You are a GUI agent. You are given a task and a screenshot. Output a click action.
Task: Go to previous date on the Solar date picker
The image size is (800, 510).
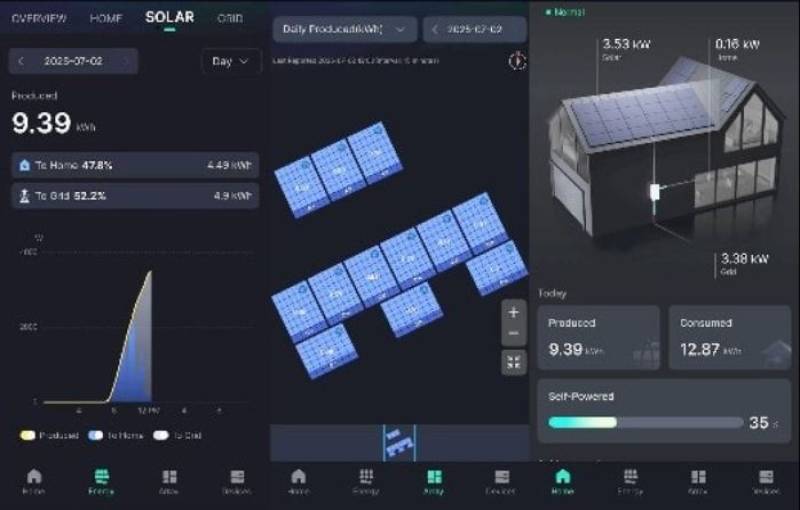click(21, 61)
